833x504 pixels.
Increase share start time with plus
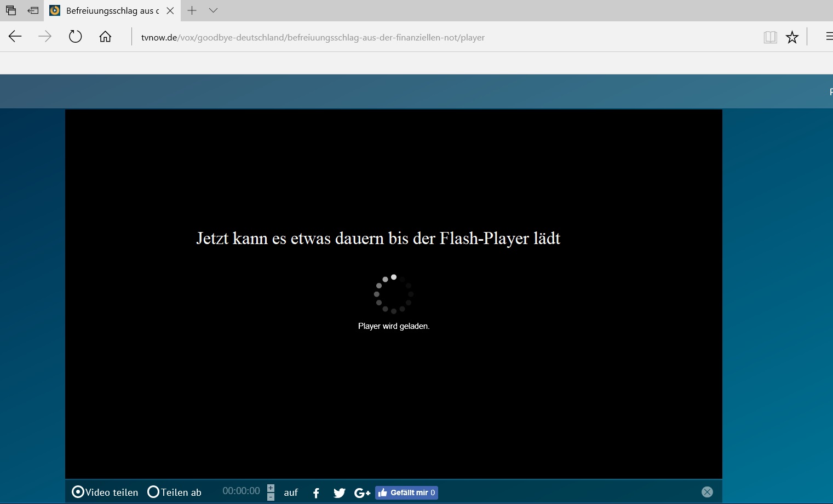tap(271, 488)
